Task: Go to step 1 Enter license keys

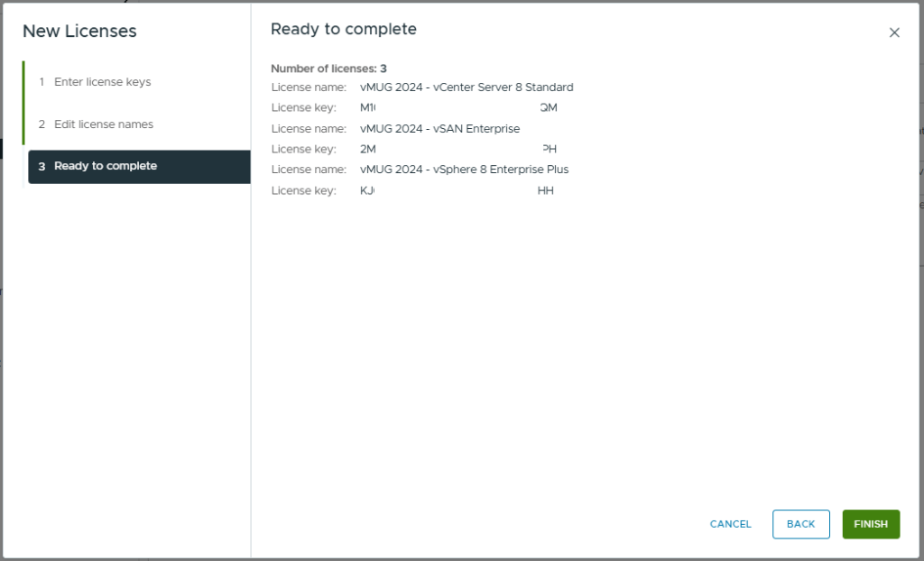Action: tap(102, 82)
